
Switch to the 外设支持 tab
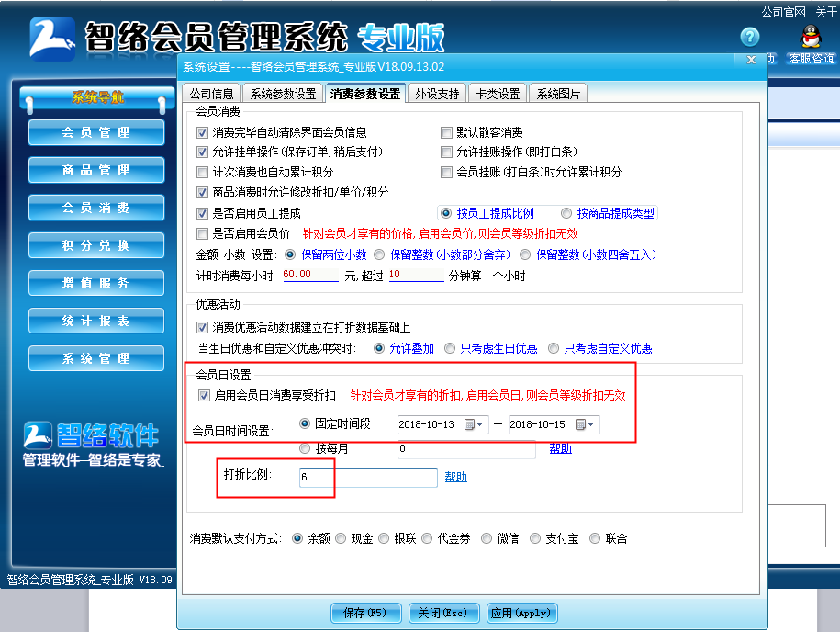tap(436, 92)
